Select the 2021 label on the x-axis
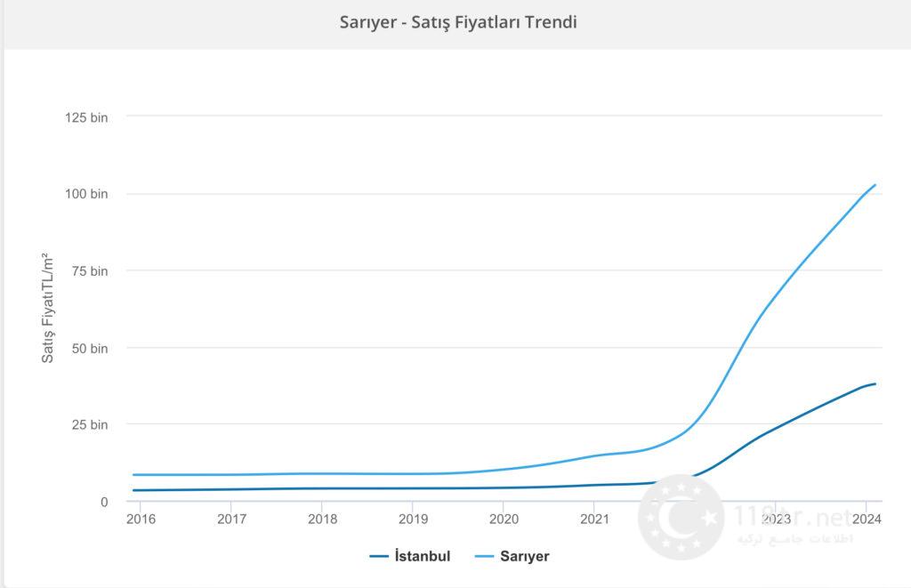 (x=594, y=519)
